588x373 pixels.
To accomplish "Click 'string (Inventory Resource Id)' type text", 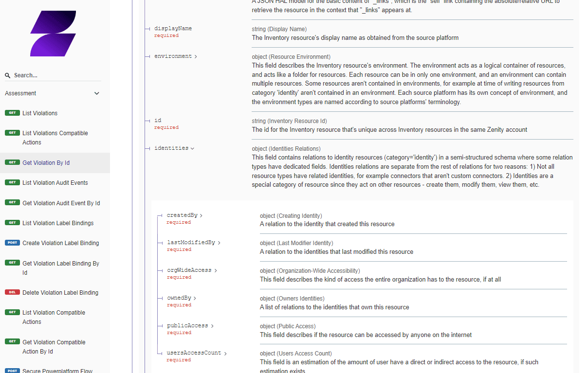I will (289, 121).
